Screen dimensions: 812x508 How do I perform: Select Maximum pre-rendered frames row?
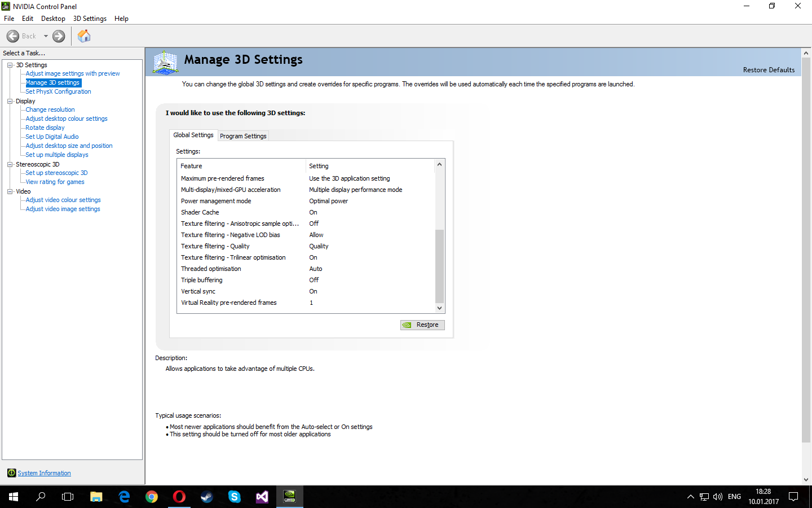click(306, 178)
